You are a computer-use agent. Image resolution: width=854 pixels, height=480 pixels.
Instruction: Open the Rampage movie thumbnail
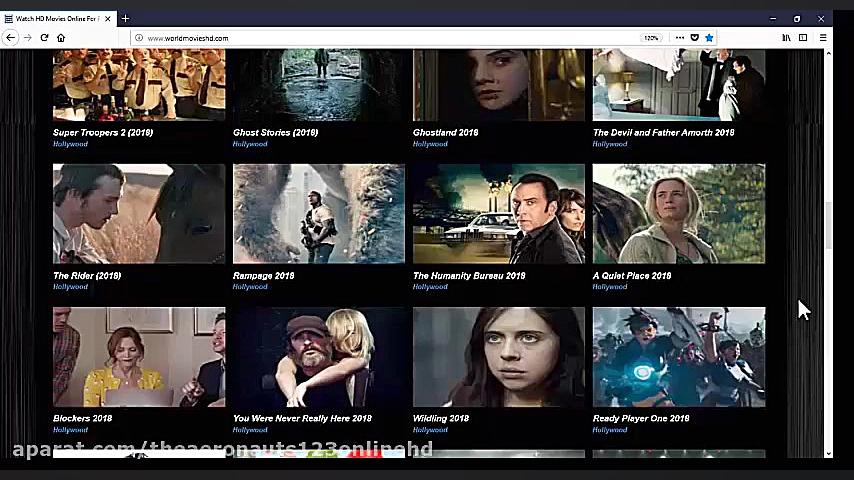pos(319,214)
